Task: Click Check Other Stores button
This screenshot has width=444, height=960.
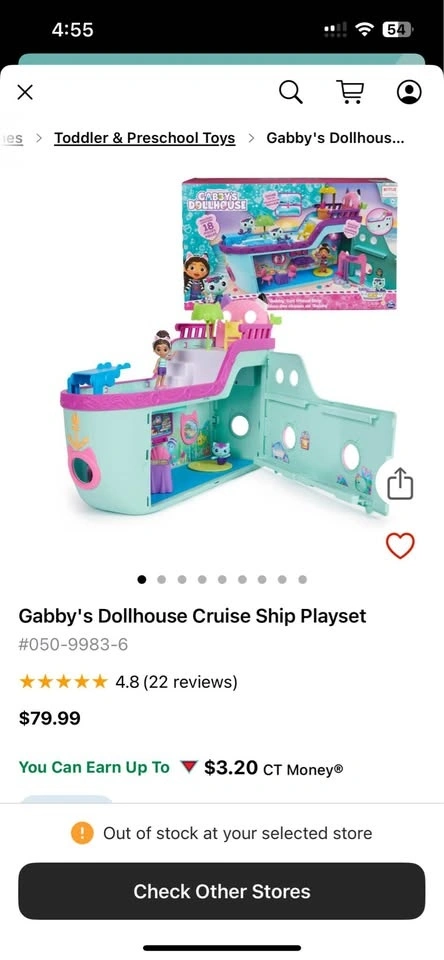Action: pos(222,891)
